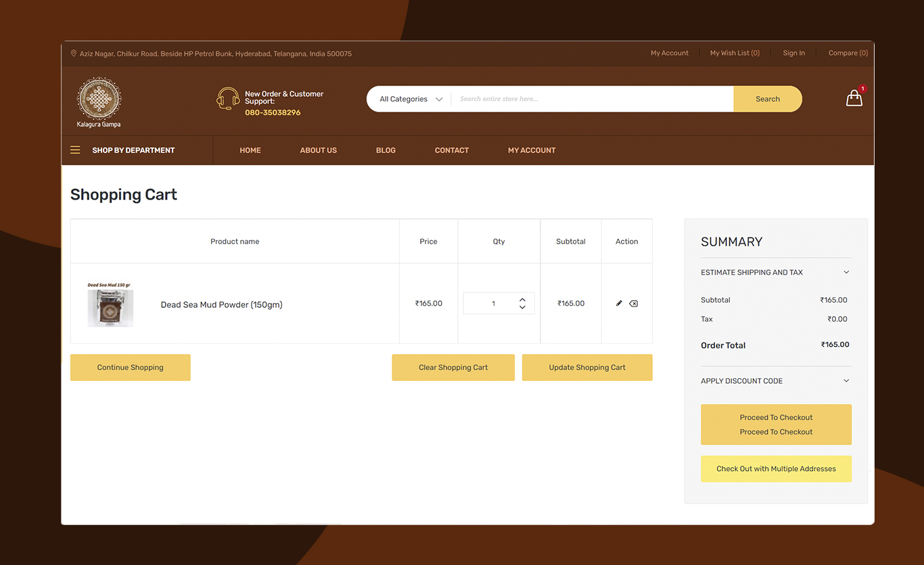Open MY ACCOUNT in the navigation bar

[532, 150]
